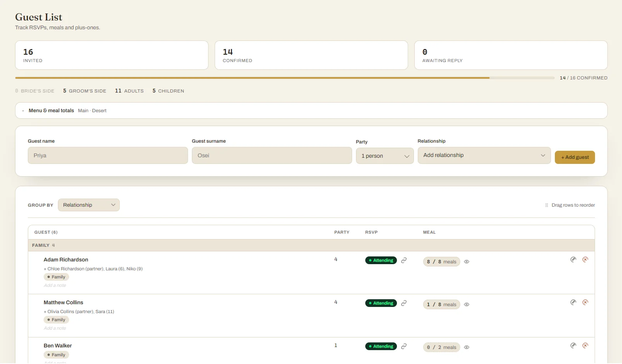The image size is (622, 364).
Task: Click the confirmed guests progress bar
Action: (x=285, y=78)
